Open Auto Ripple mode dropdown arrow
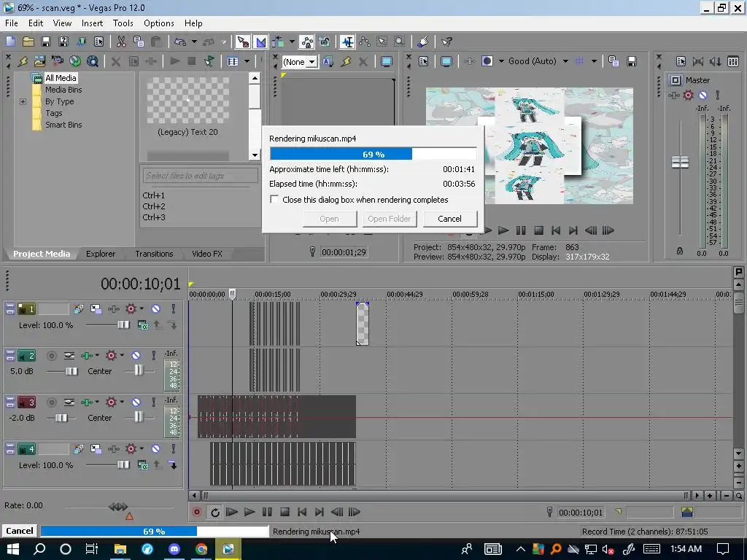747x560 pixels. pyautogui.click(x=292, y=42)
